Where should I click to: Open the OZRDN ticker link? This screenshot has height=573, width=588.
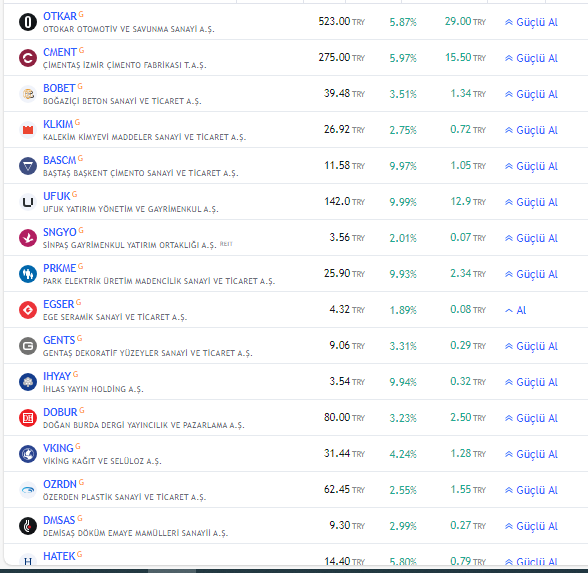click(x=60, y=484)
